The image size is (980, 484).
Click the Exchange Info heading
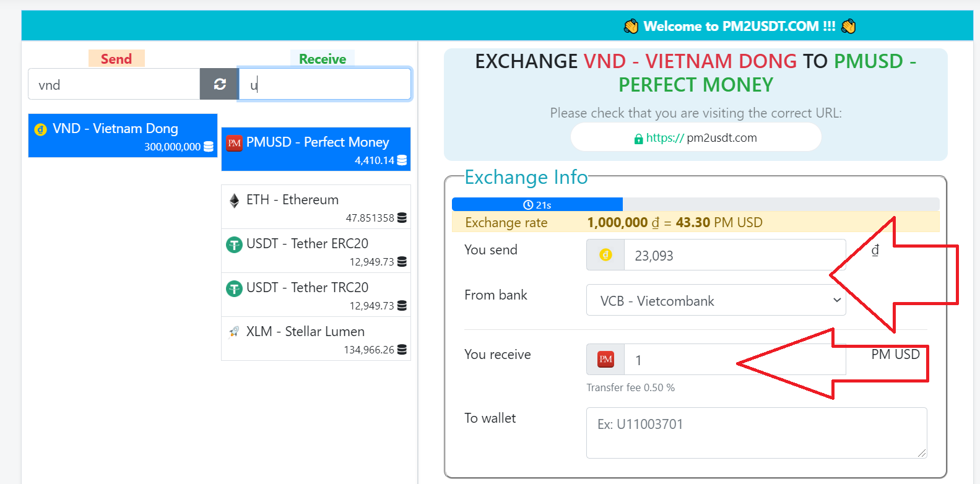tap(526, 178)
